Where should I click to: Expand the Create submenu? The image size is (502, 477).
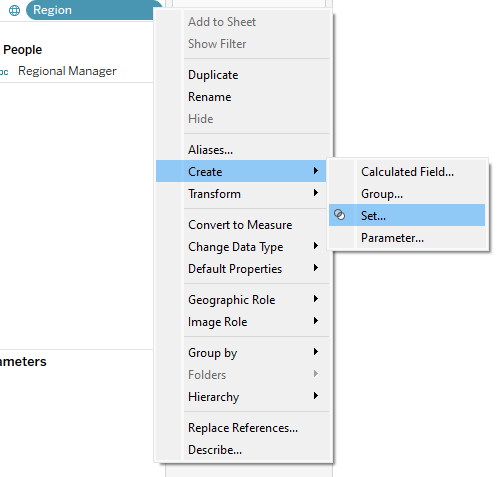click(241, 171)
